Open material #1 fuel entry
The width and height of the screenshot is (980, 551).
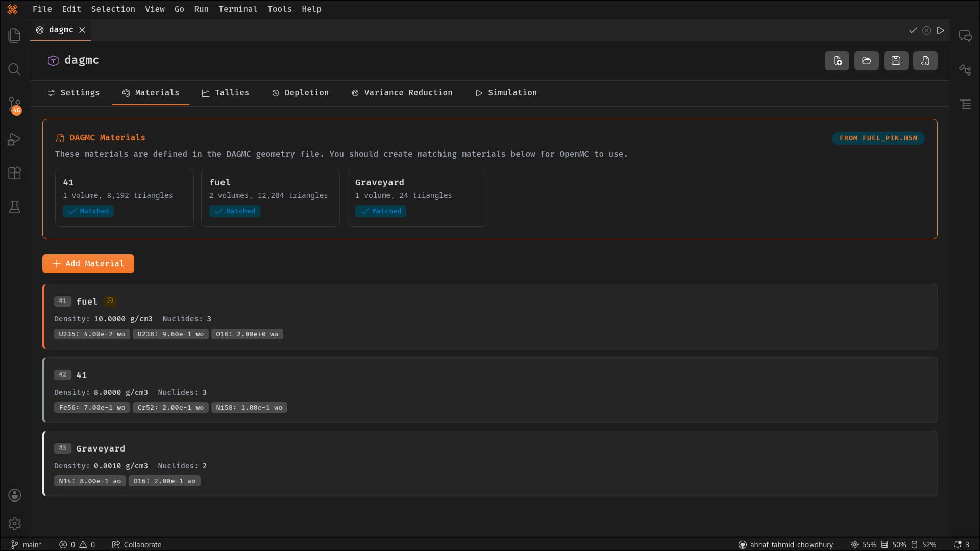pos(490,316)
